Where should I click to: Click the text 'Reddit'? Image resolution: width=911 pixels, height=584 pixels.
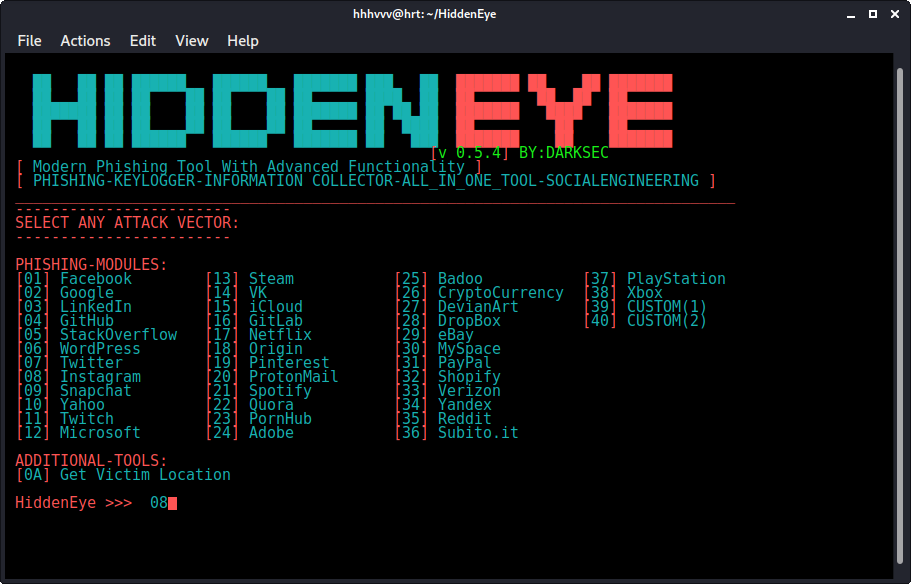tap(465, 418)
